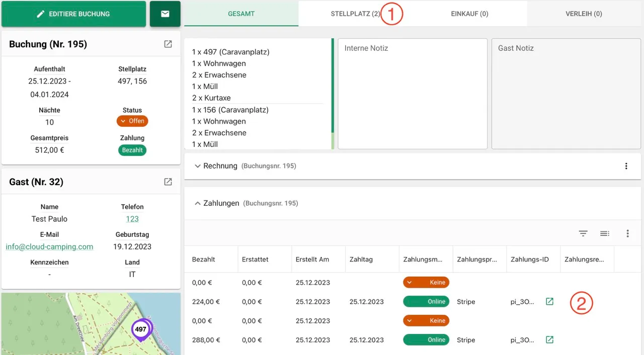Click the 224,00 € paid amount cell

[x=206, y=302]
